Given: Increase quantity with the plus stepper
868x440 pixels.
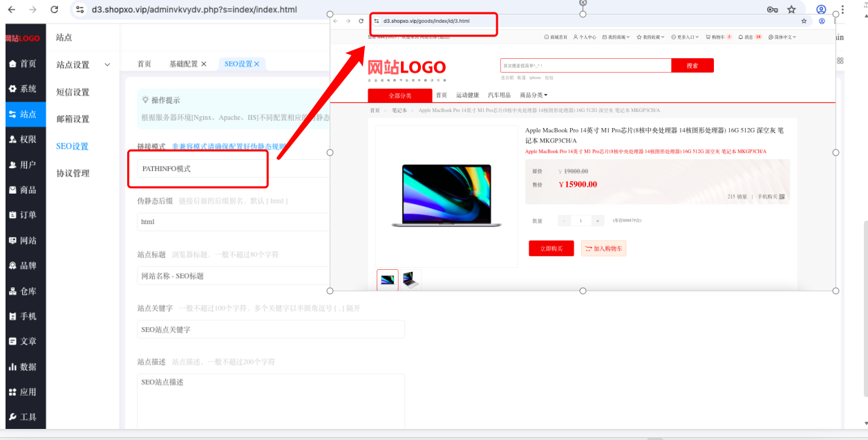Looking at the screenshot, I should pyautogui.click(x=598, y=221).
